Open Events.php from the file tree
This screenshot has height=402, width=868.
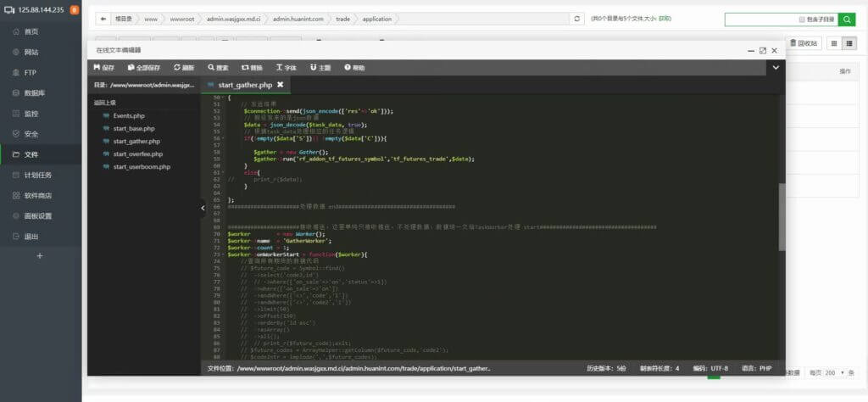point(129,115)
